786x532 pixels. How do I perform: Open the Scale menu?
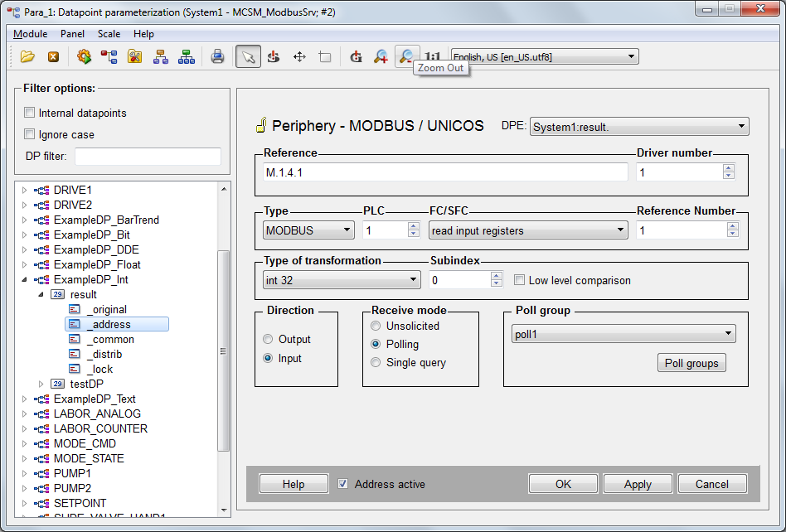click(x=109, y=34)
